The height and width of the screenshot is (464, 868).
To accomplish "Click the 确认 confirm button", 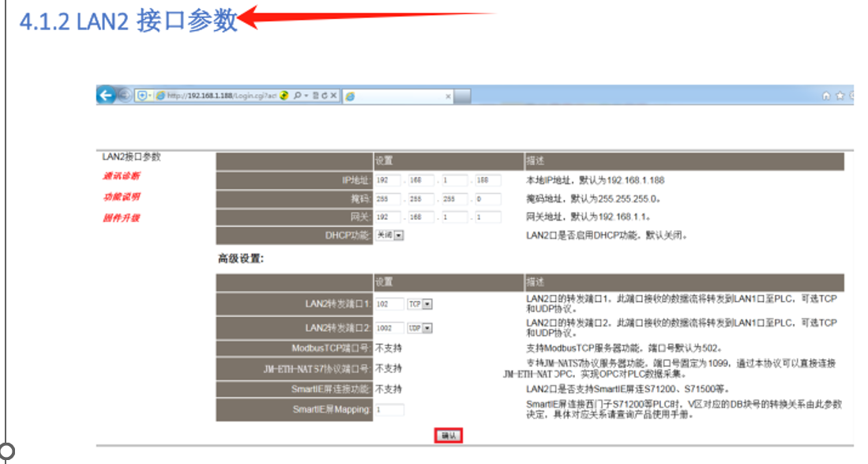I will pos(449,436).
